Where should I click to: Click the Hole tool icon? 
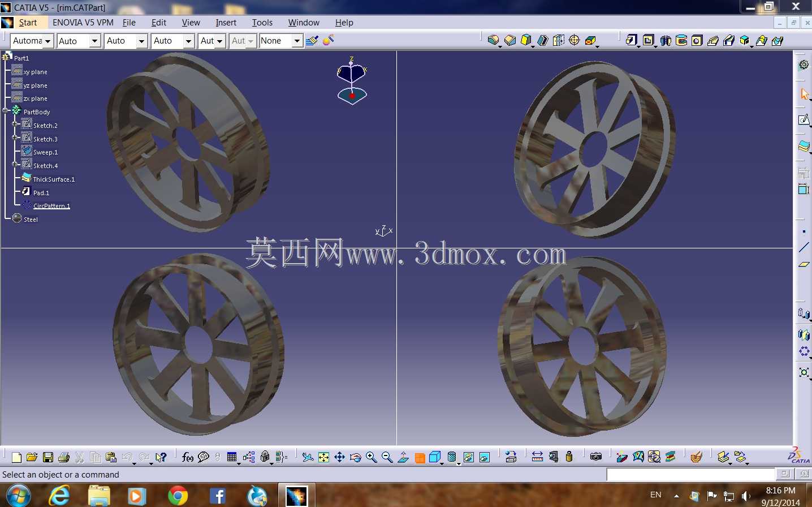pyautogui.click(x=697, y=40)
